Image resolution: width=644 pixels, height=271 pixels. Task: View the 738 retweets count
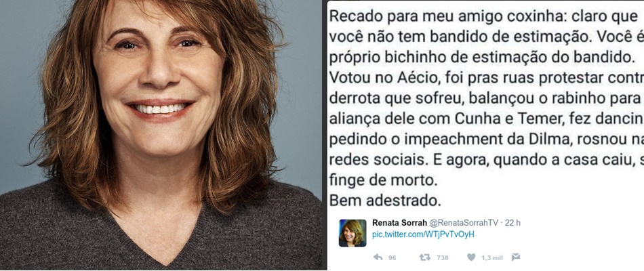pos(443,258)
